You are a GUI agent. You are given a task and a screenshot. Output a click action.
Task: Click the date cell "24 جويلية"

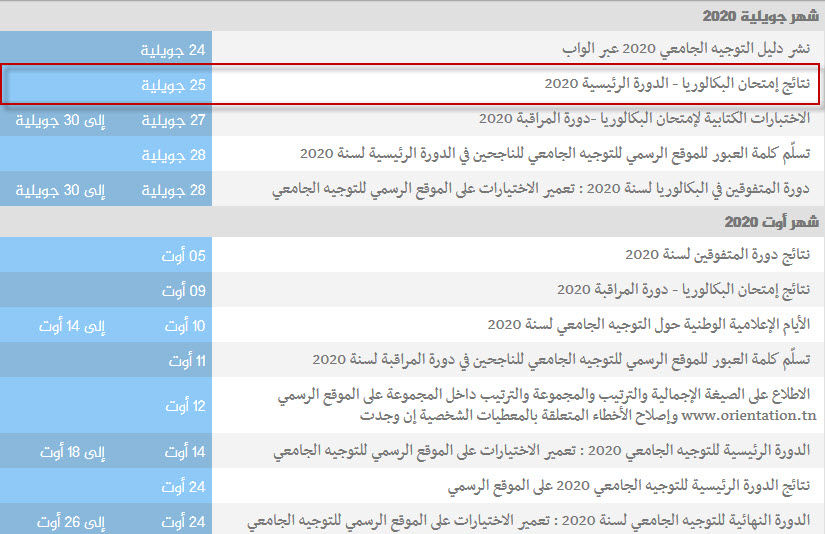(x=173, y=50)
